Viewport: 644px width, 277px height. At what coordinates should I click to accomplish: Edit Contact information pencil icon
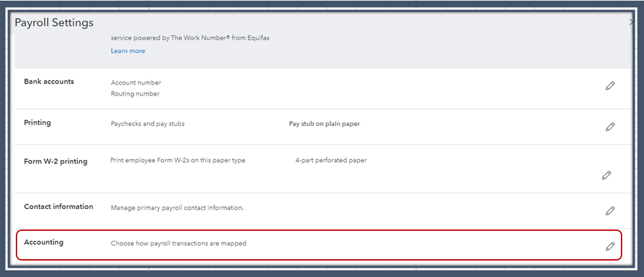point(610,211)
